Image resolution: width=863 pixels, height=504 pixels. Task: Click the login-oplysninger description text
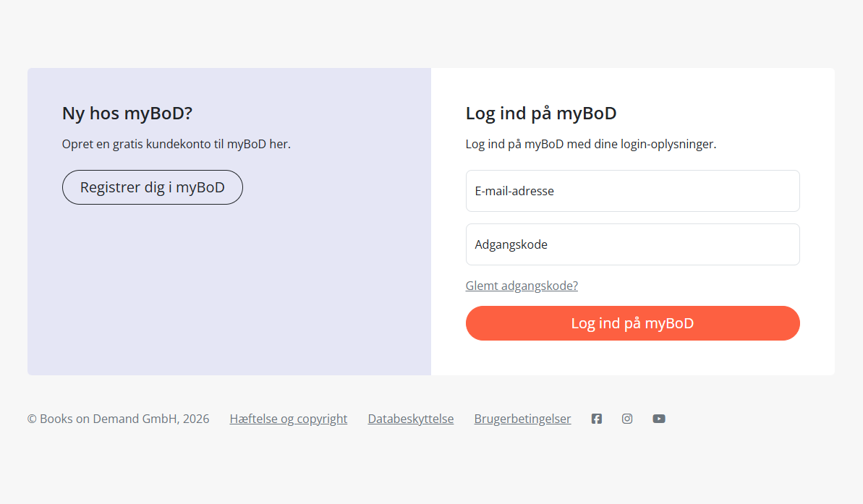coord(590,144)
